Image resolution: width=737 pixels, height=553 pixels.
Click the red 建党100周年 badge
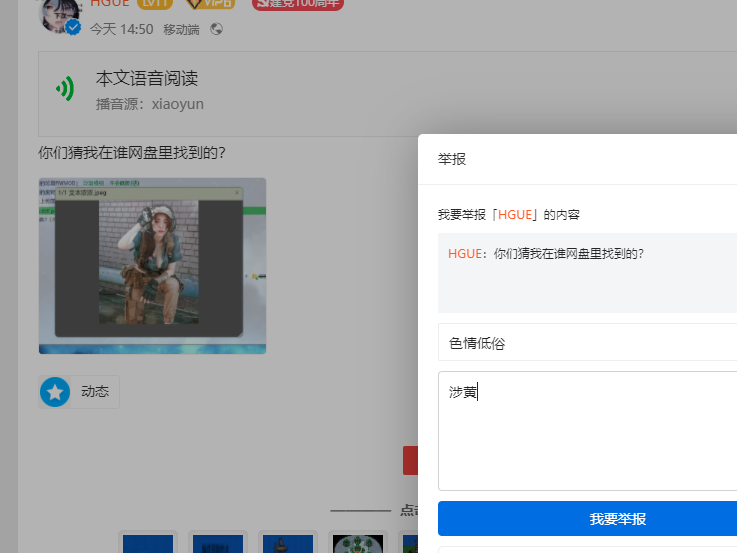point(297,3)
